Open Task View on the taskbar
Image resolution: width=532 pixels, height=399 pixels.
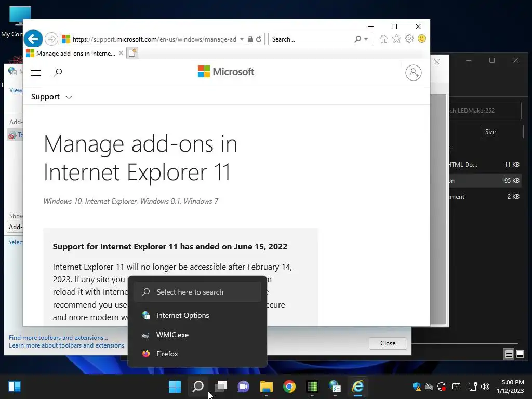[x=221, y=387]
